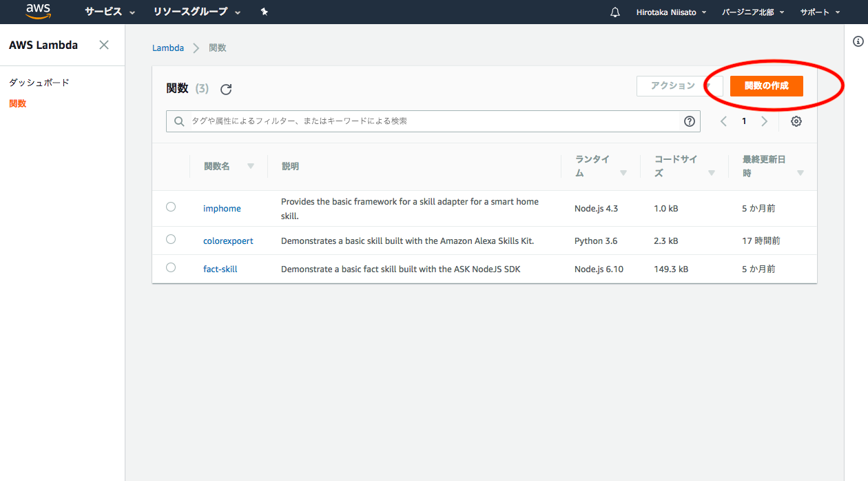Open the imphome function link
This screenshot has width=868, height=481.
(222, 208)
